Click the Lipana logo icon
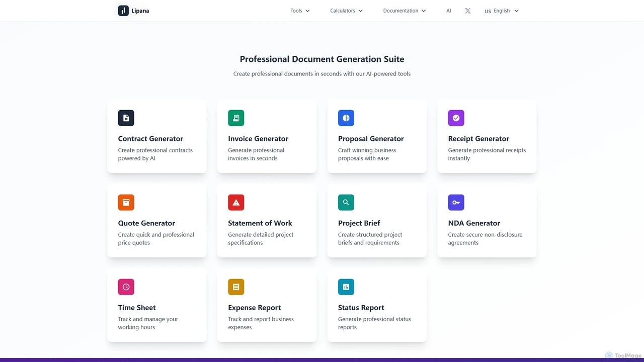Screen dimensions: 644x362 click(123, 11)
